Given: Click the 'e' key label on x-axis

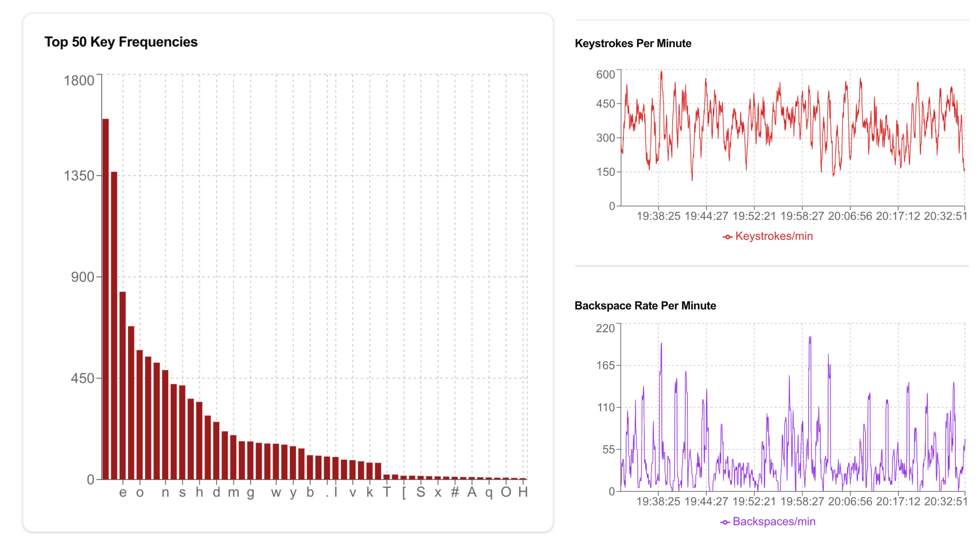Looking at the screenshot, I should pos(122,492).
